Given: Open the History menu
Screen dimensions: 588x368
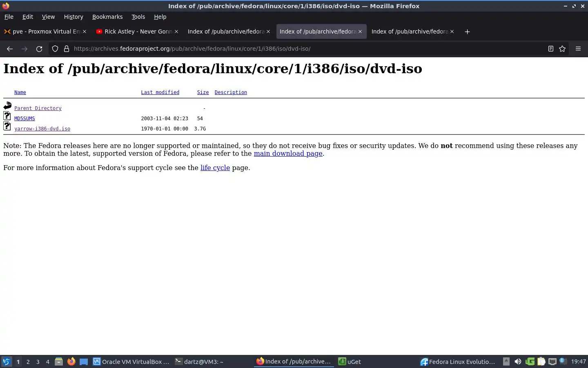Looking at the screenshot, I should tap(73, 17).
